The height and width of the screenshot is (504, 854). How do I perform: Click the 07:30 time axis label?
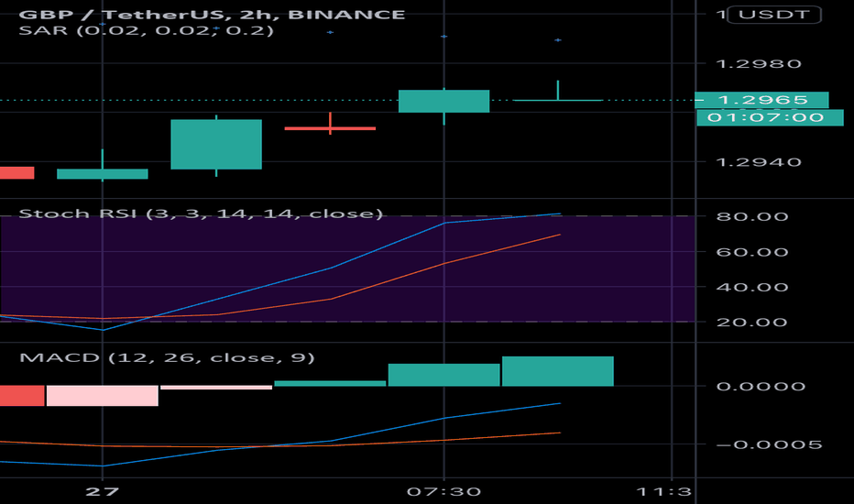(x=443, y=491)
